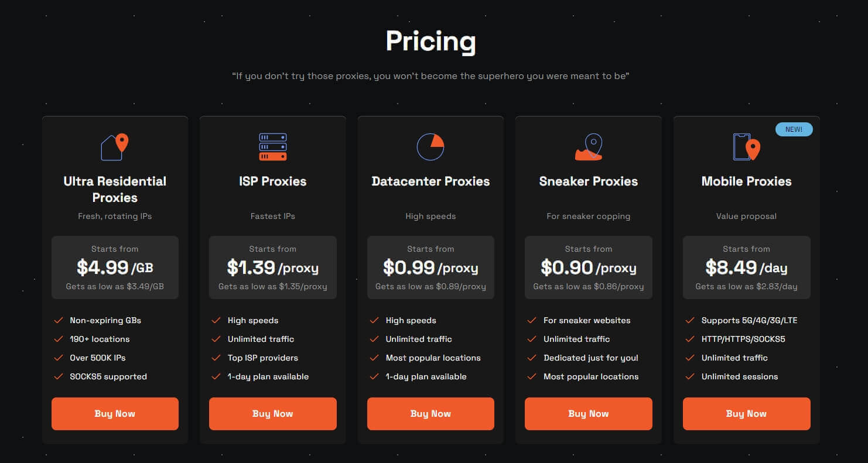The height and width of the screenshot is (463, 868).
Task: Click the Pricing page heading
Action: point(430,42)
